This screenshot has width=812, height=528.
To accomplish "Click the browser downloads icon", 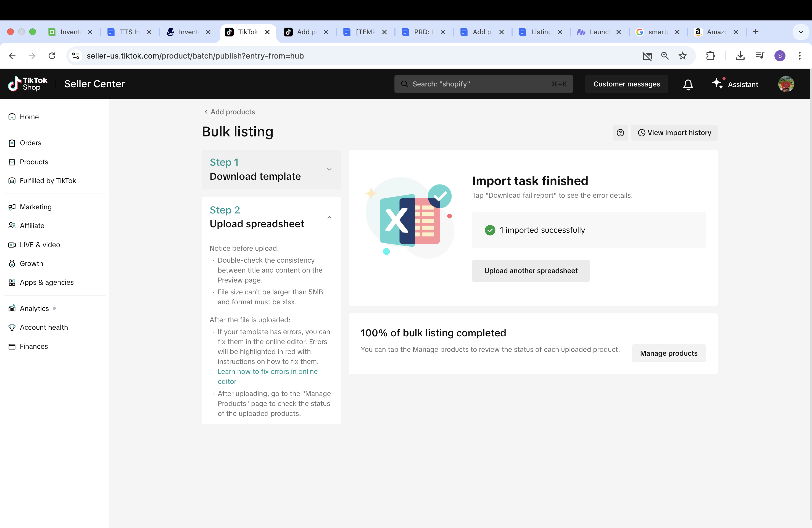I will point(740,56).
